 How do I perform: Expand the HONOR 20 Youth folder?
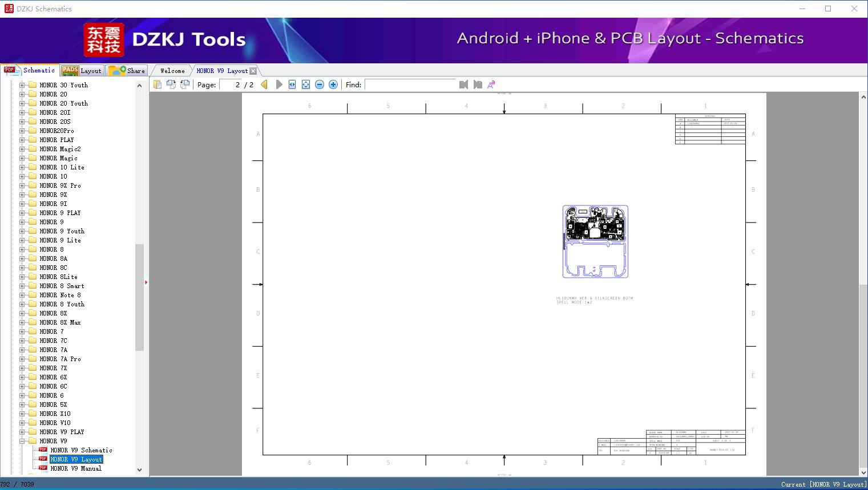[22, 103]
